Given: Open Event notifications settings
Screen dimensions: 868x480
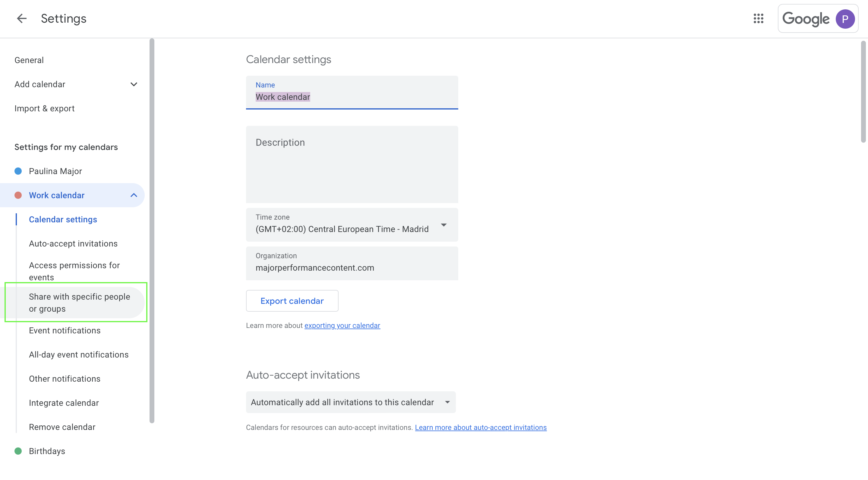Looking at the screenshot, I should [x=65, y=330].
